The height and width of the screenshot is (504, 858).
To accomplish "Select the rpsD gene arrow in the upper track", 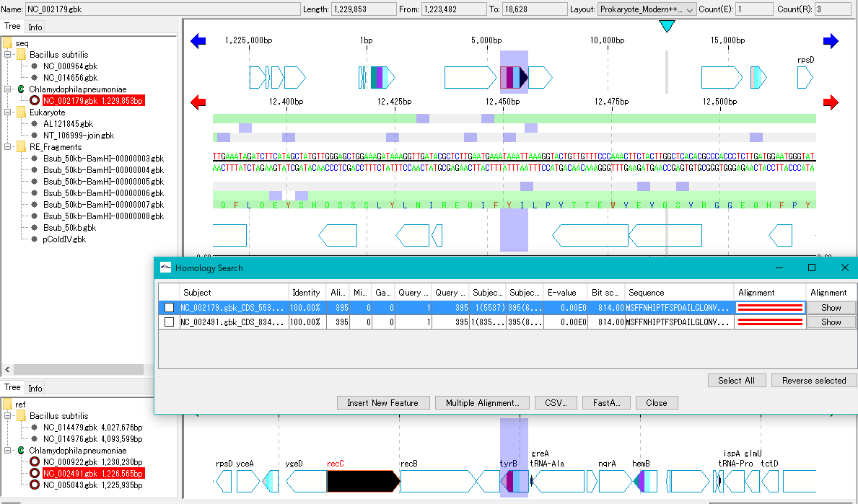I will (805, 78).
